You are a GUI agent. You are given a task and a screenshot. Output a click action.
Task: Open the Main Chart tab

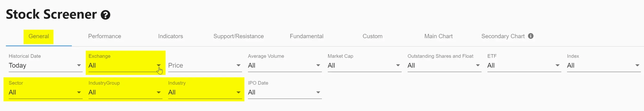438,36
